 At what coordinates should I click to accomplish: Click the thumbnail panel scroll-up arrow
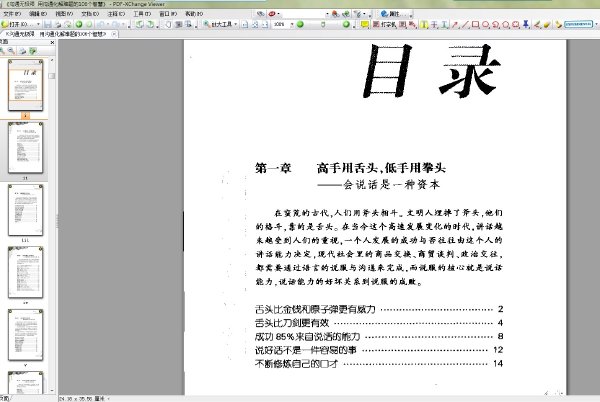tap(52, 60)
